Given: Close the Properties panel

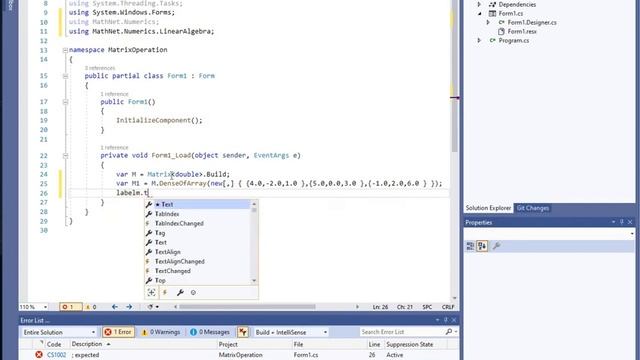Looking at the screenshot, I should 630,222.
